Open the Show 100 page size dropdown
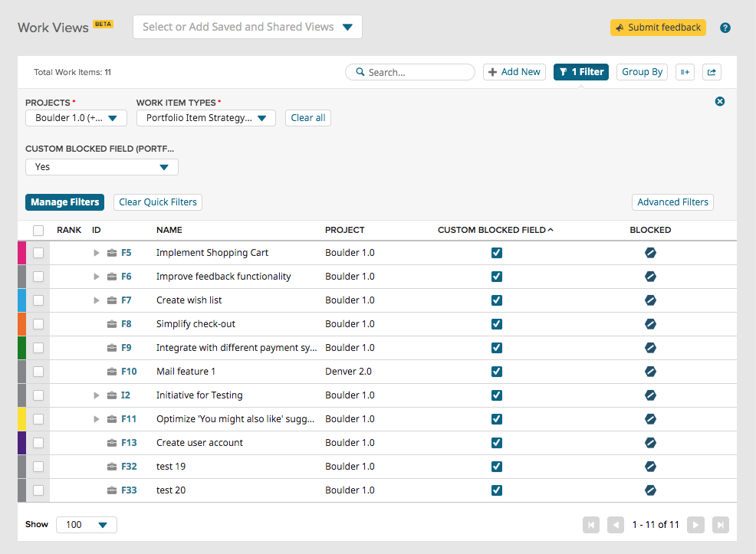This screenshot has width=756, height=554. pos(87,525)
